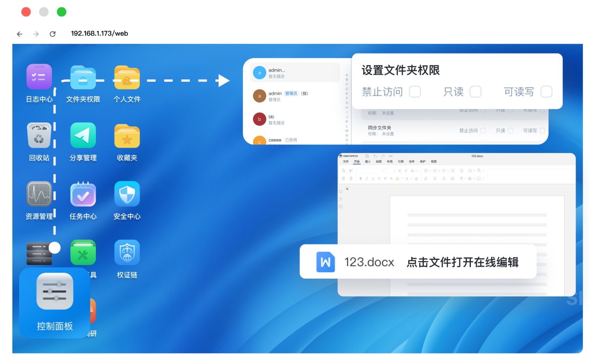Open the enlarged 控制面板 icon
The image size is (590, 364).
[55, 291]
